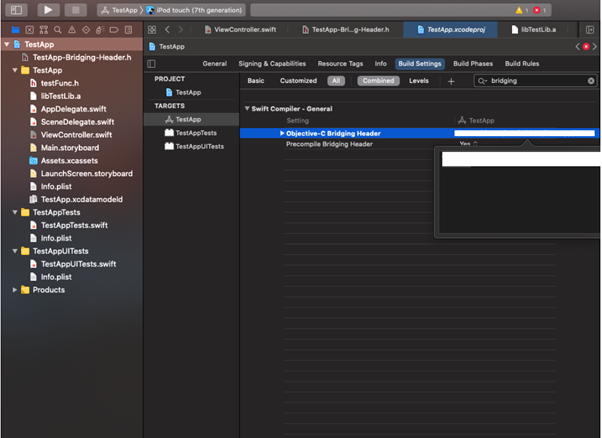
Task: Switch to libTestLib.a tab
Action: 534,30
